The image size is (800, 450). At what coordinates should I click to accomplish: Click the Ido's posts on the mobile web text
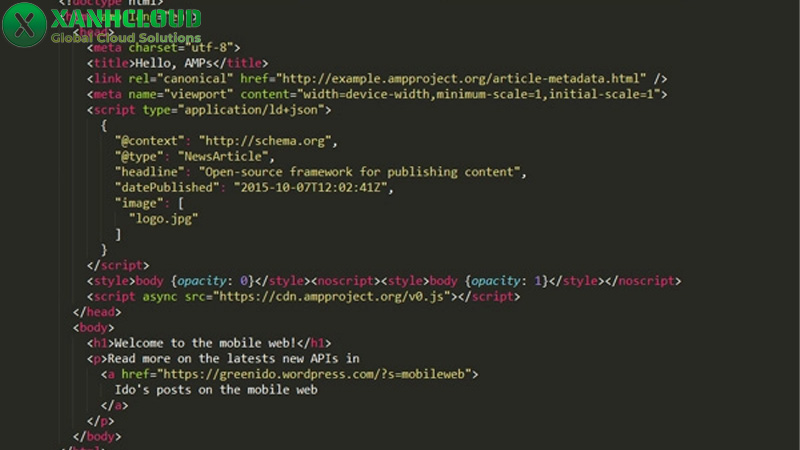[x=216, y=390]
